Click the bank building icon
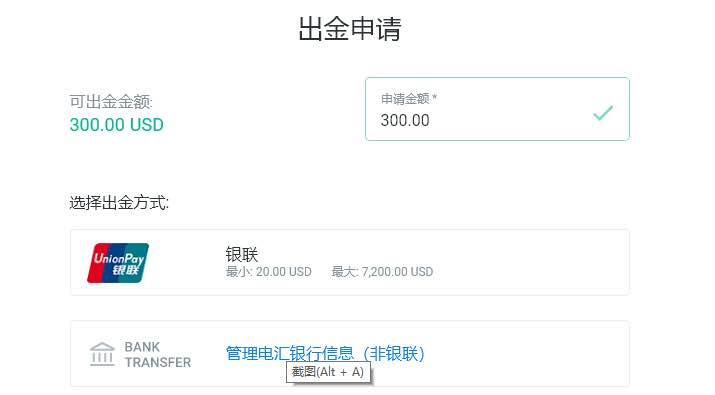 (x=102, y=354)
